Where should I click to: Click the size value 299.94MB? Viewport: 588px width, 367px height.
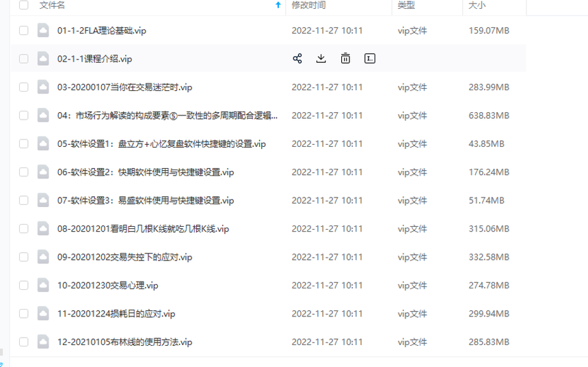489,314
